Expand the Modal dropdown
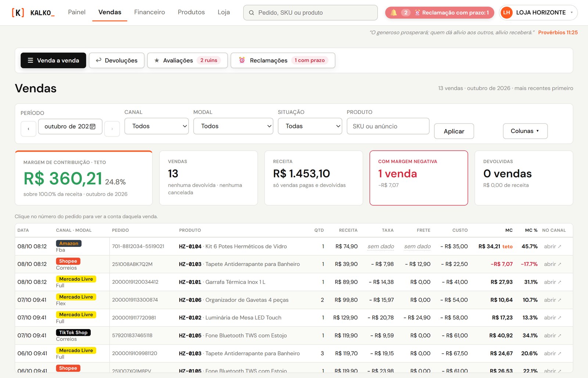588x378 pixels. 233,126
